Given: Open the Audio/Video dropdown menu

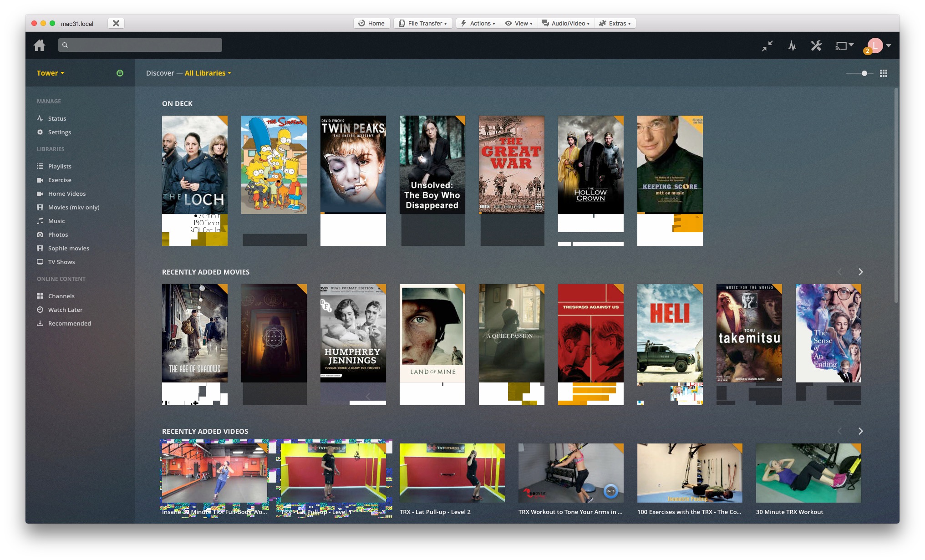Looking at the screenshot, I should [x=565, y=23].
